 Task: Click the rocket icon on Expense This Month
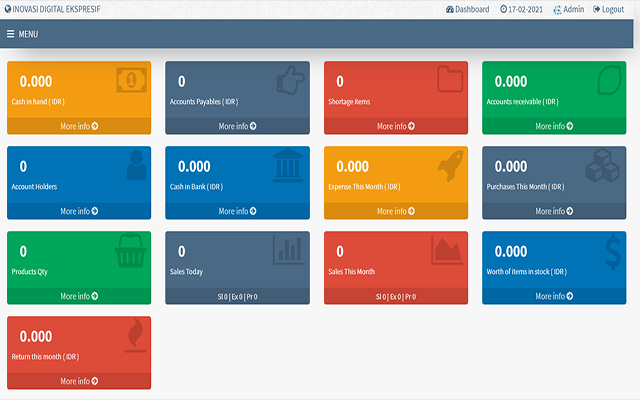(x=450, y=165)
